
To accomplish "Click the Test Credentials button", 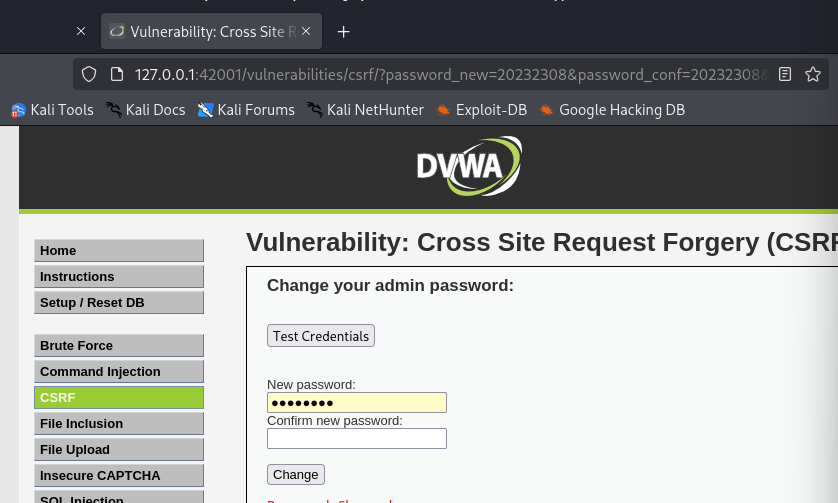I will pyautogui.click(x=321, y=336).
